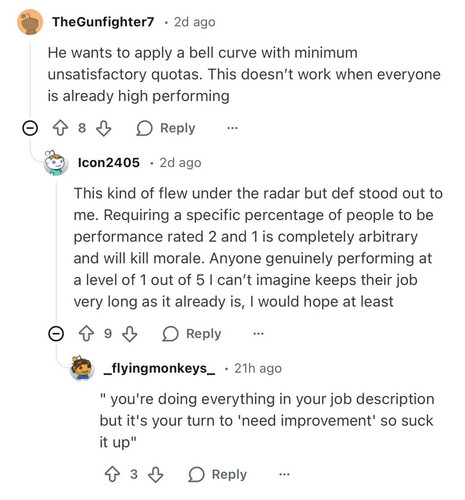Downvote _flyingmonkeys_ comment
The image size is (465, 500).
[155, 474]
